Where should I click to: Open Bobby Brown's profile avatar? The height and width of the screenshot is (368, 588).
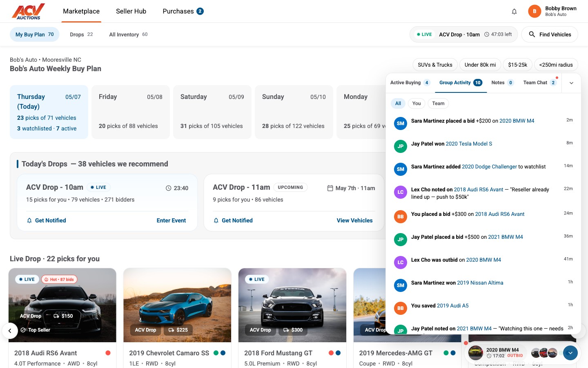pos(534,11)
